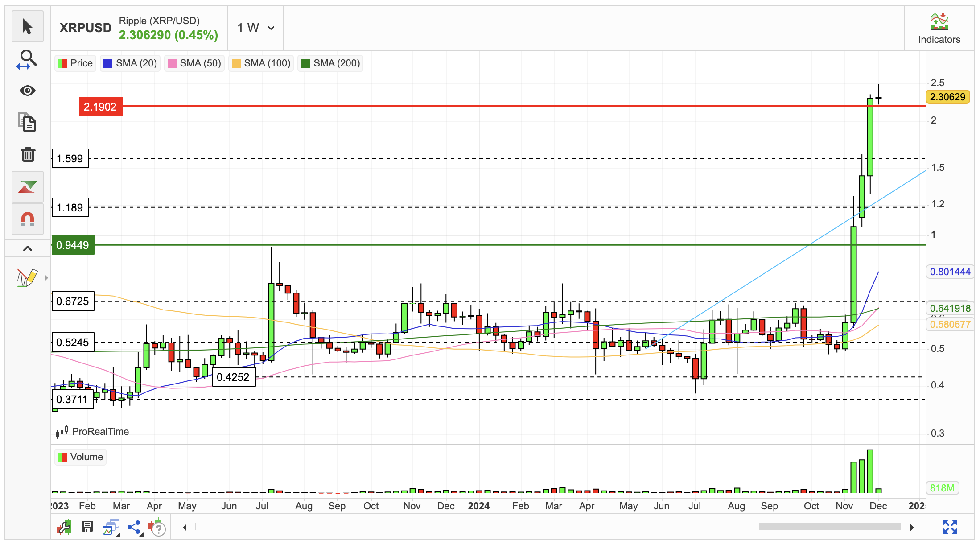Open the 1 W timeframe dropdown
The height and width of the screenshot is (545, 980).
click(x=255, y=28)
